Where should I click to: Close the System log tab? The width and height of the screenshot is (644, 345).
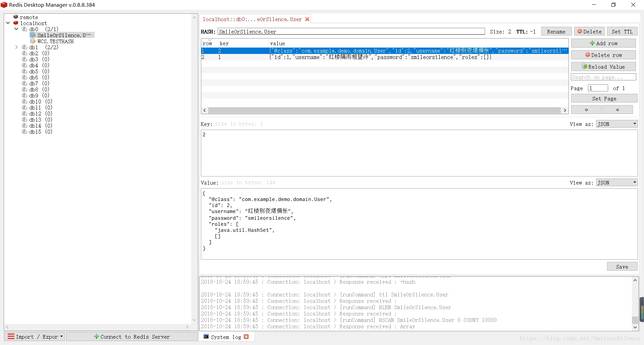[247, 337]
